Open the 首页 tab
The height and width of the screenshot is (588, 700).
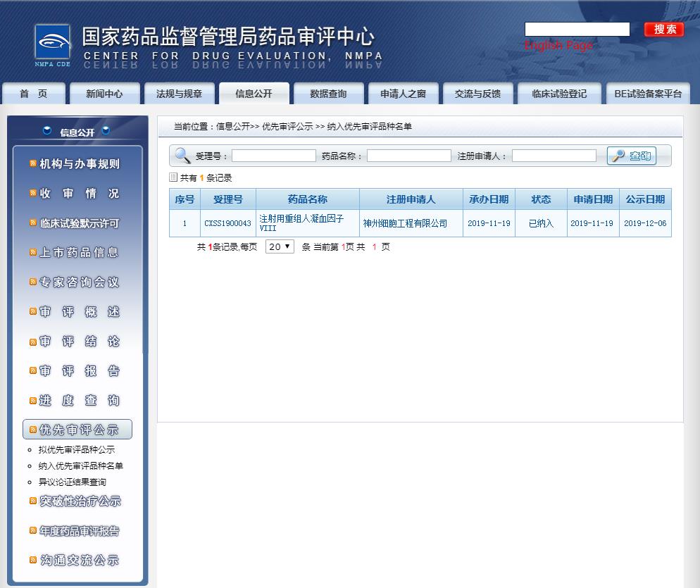pyautogui.click(x=34, y=94)
